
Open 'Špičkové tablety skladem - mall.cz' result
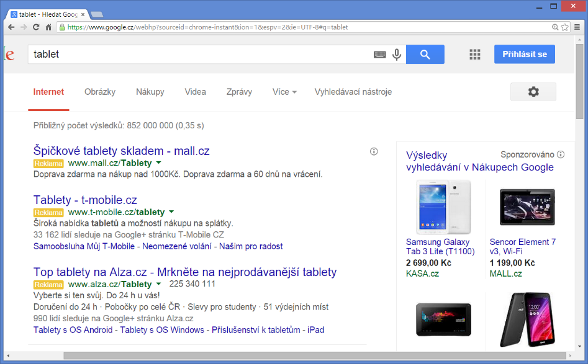121,151
